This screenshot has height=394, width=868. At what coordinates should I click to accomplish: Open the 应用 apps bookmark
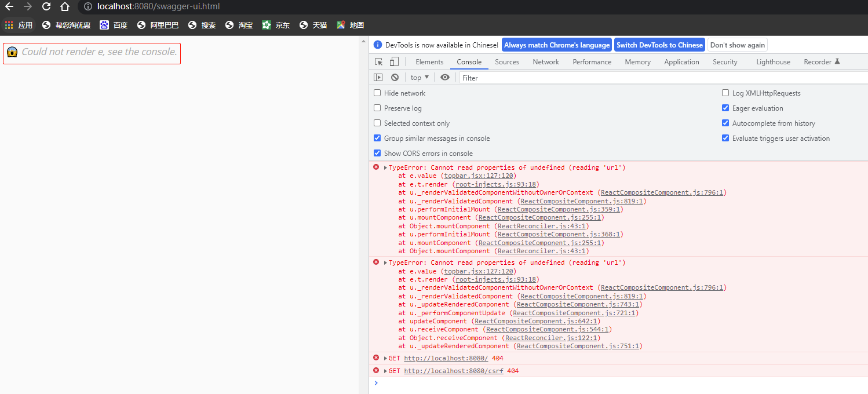point(19,25)
